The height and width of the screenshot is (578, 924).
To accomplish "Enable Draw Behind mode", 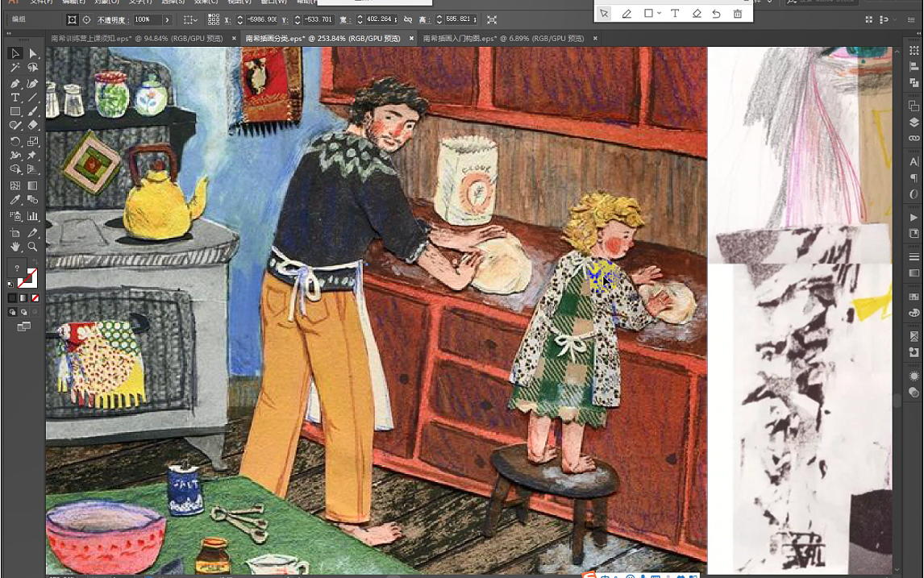I will coord(23,312).
